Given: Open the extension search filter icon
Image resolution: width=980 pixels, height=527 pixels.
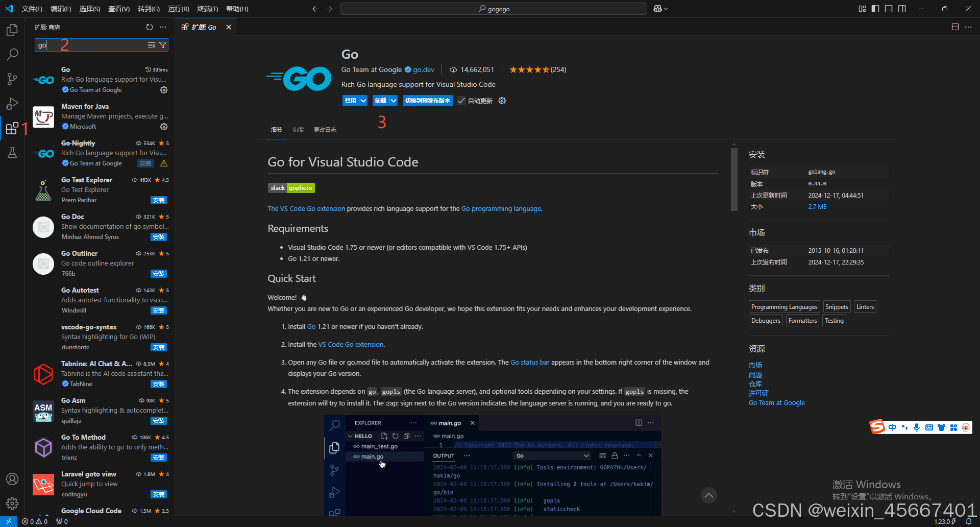Looking at the screenshot, I should click(162, 45).
